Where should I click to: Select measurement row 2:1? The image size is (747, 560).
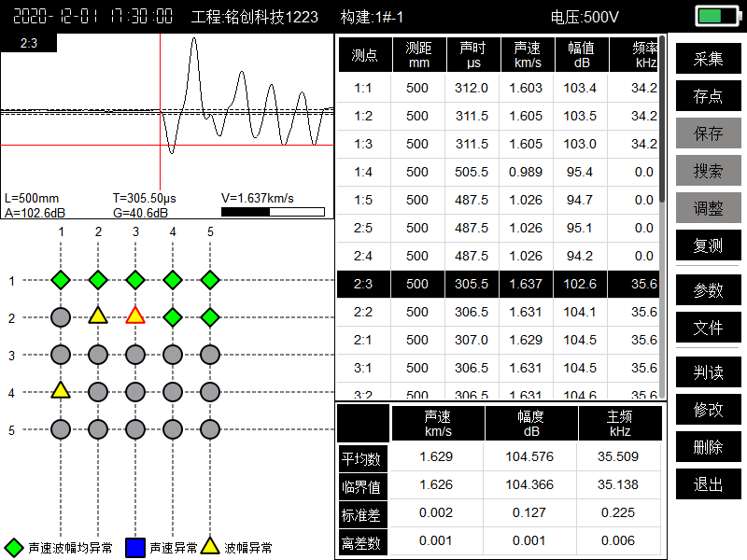[x=498, y=340]
